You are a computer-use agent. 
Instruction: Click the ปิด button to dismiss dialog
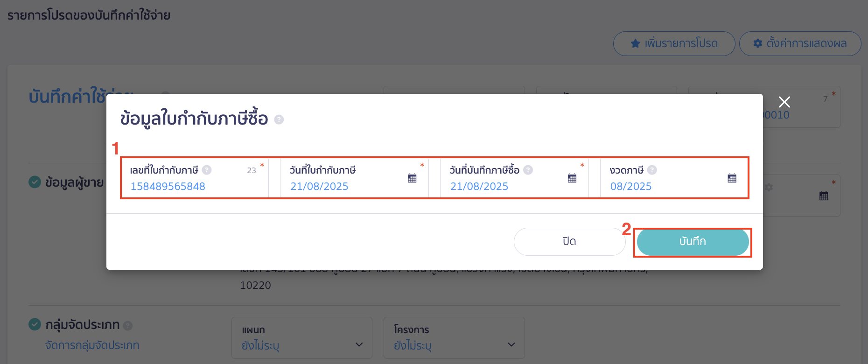(x=569, y=241)
